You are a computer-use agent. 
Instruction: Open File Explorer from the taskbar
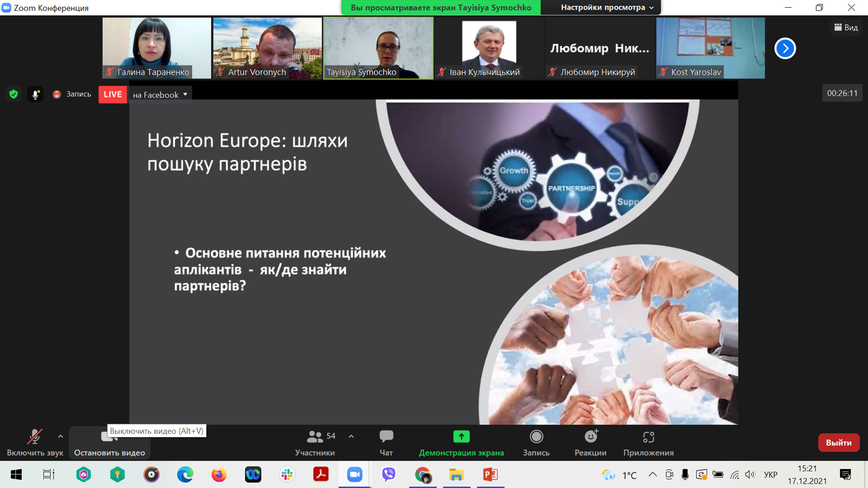[456, 475]
